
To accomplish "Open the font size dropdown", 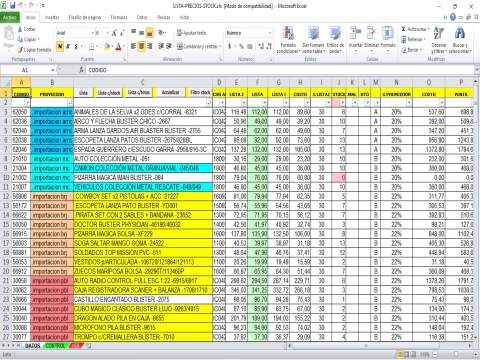I will tap(107, 33).
